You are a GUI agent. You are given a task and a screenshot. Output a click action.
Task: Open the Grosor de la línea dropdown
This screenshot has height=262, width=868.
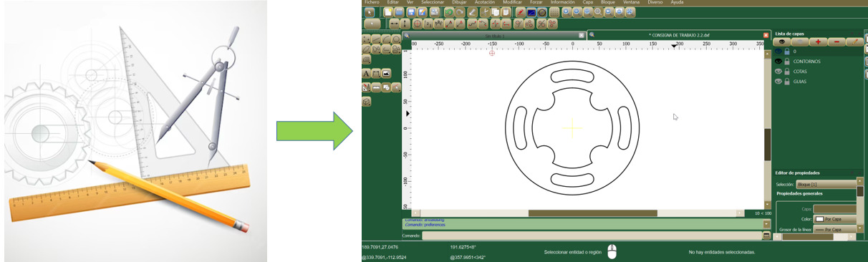(834, 230)
